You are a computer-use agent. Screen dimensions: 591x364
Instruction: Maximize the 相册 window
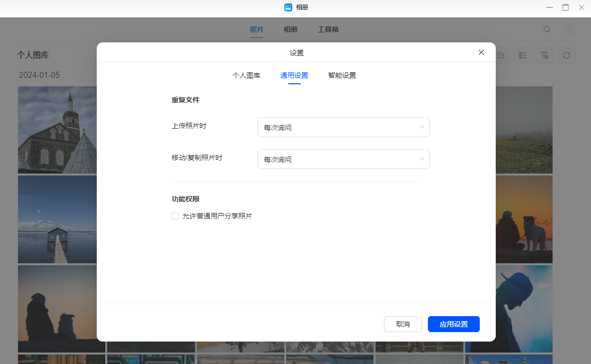(566, 7)
